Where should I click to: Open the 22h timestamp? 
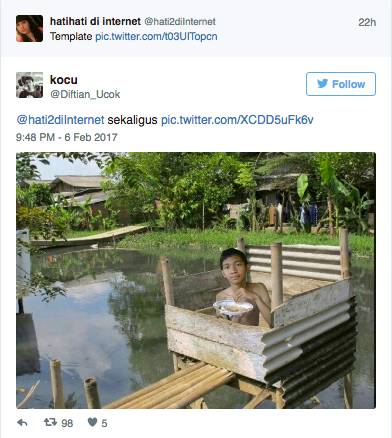click(367, 22)
